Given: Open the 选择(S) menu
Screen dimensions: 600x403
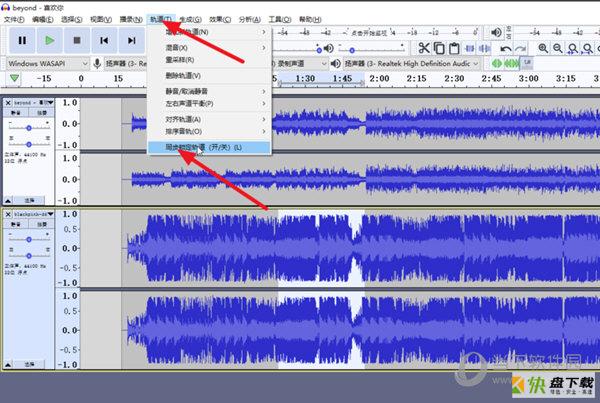Looking at the screenshot, I should coord(72,19).
